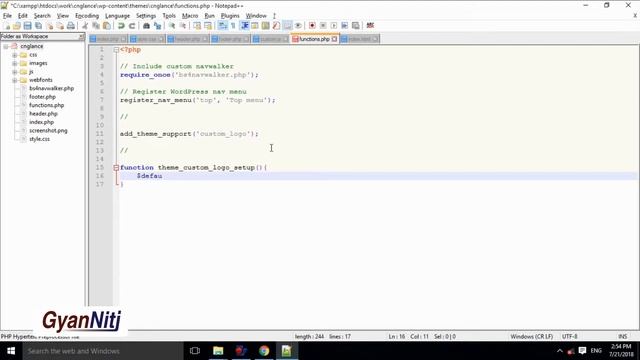
Task: Open File Explorer from the taskbar
Action: click(x=218, y=351)
